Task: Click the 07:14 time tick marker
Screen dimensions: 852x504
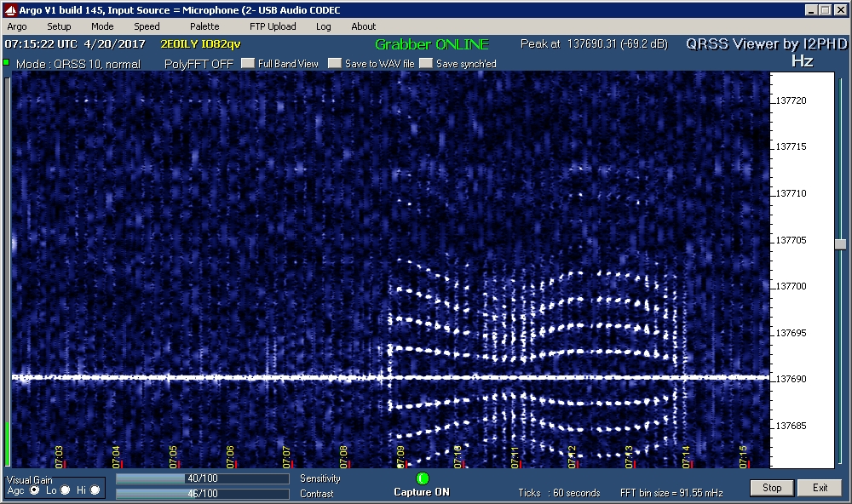Action: click(x=686, y=456)
